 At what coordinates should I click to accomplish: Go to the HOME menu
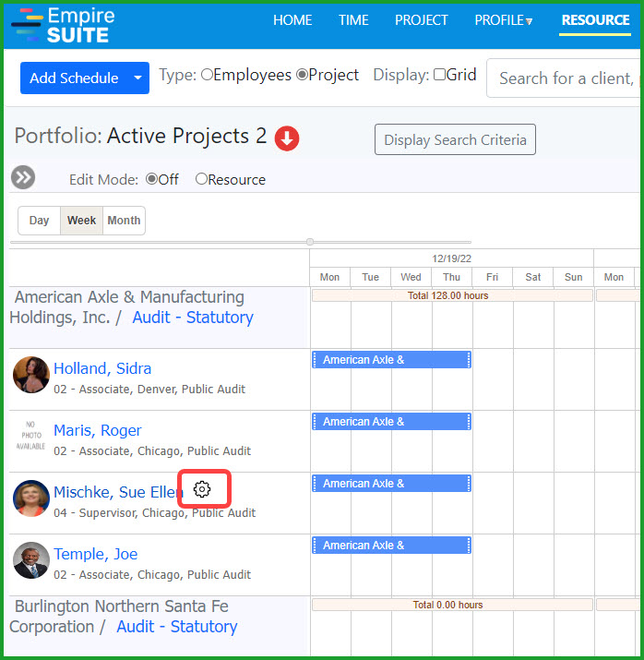click(292, 20)
